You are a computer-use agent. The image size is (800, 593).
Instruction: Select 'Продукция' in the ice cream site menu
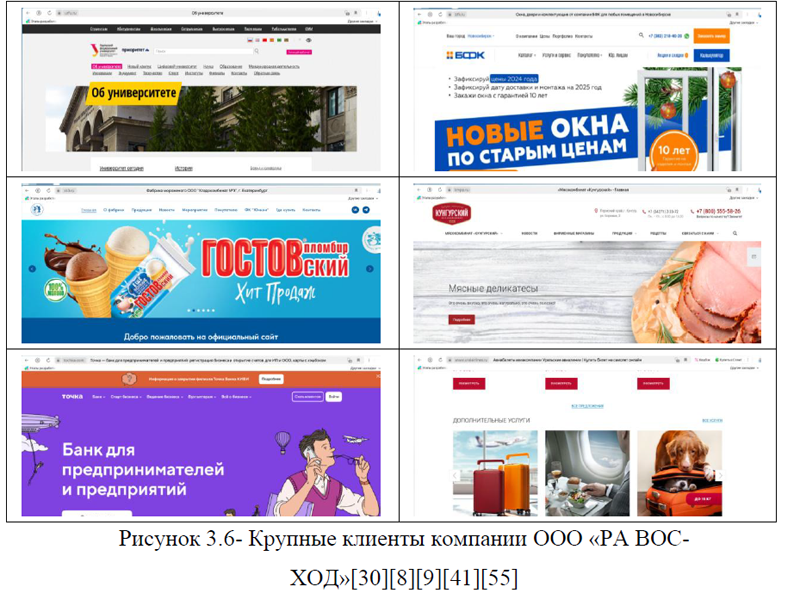141,210
